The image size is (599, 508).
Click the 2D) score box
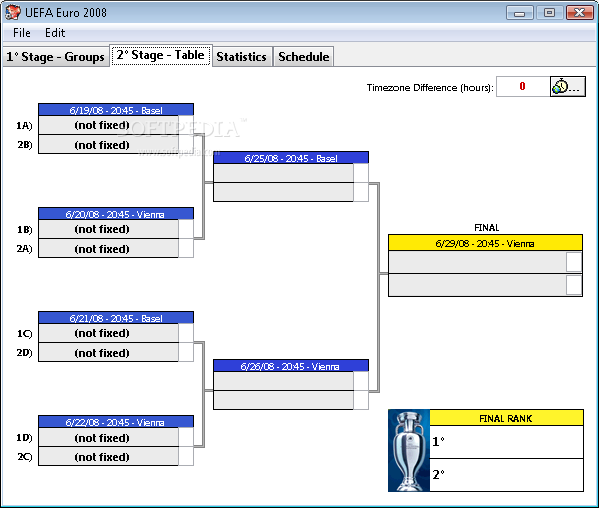click(x=186, y=353)
